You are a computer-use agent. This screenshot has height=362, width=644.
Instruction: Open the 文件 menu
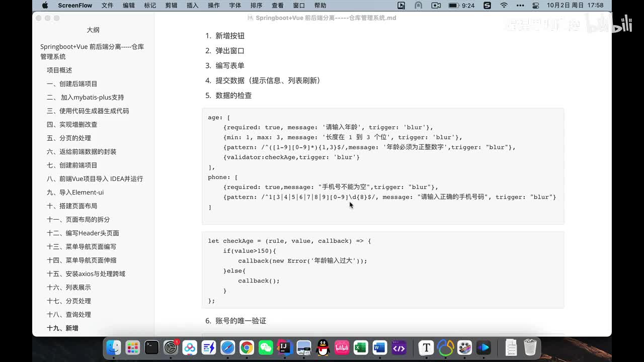tap(107, 6)
